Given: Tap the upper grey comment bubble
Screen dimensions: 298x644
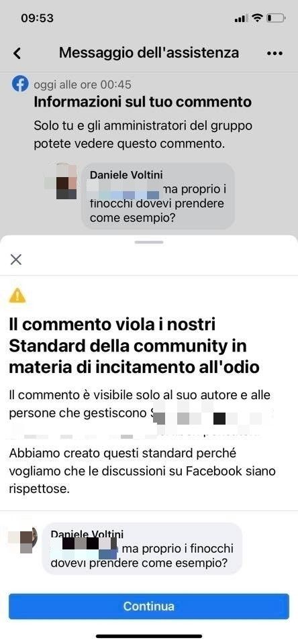Looking at the screenshot, I should [158, 196].
